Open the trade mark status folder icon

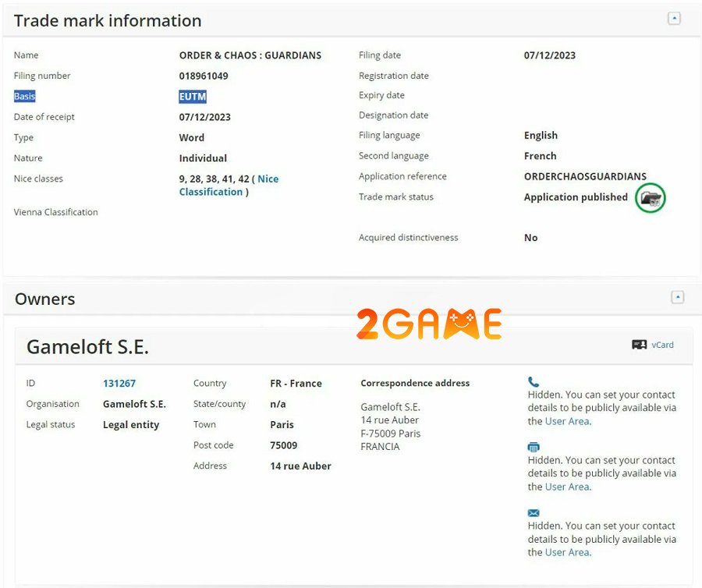[650, 198]
